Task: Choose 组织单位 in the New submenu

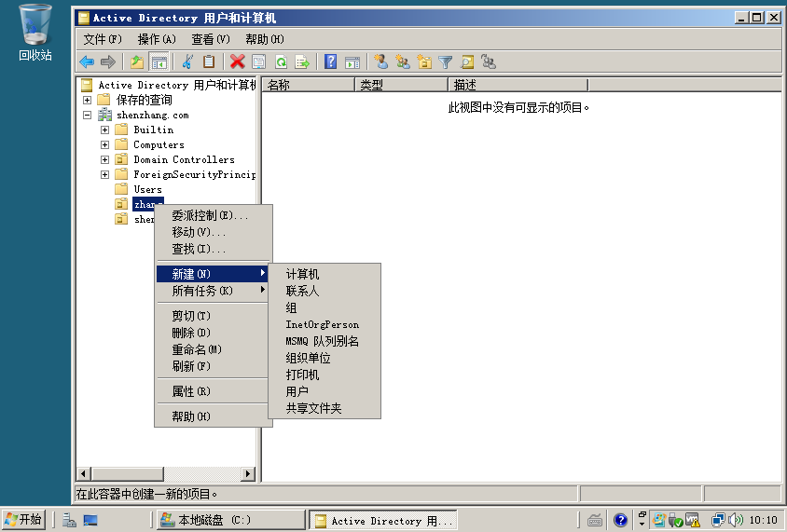Action: click(x=309, y=358)
